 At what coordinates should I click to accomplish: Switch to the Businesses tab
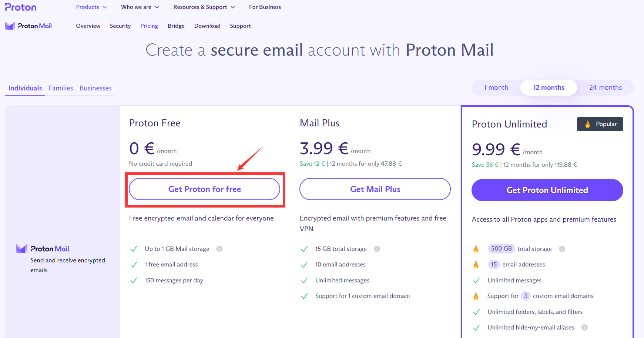point(95,88)
